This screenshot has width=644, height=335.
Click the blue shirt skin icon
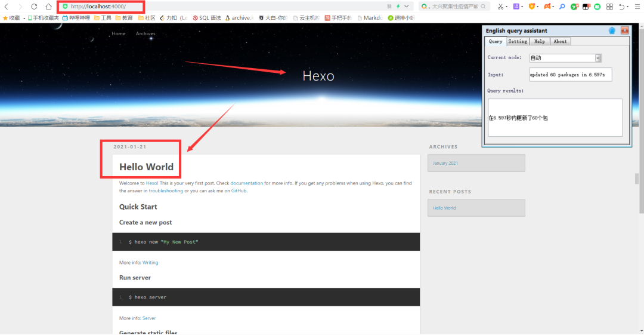[612, 31]
